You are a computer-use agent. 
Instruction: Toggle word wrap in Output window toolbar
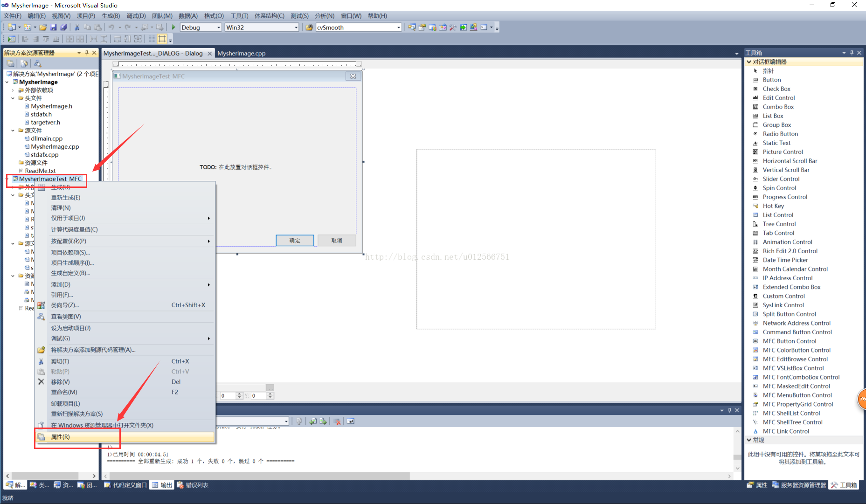(x=351, y=421)
